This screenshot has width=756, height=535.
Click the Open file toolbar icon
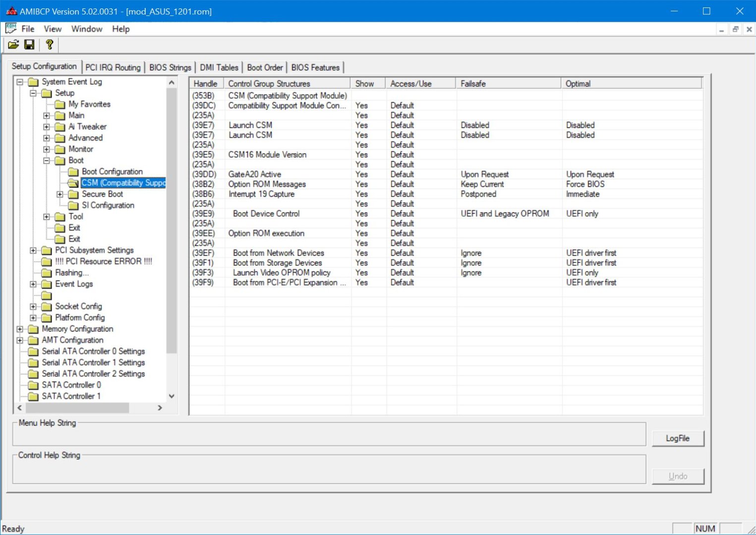pos(13,45)
